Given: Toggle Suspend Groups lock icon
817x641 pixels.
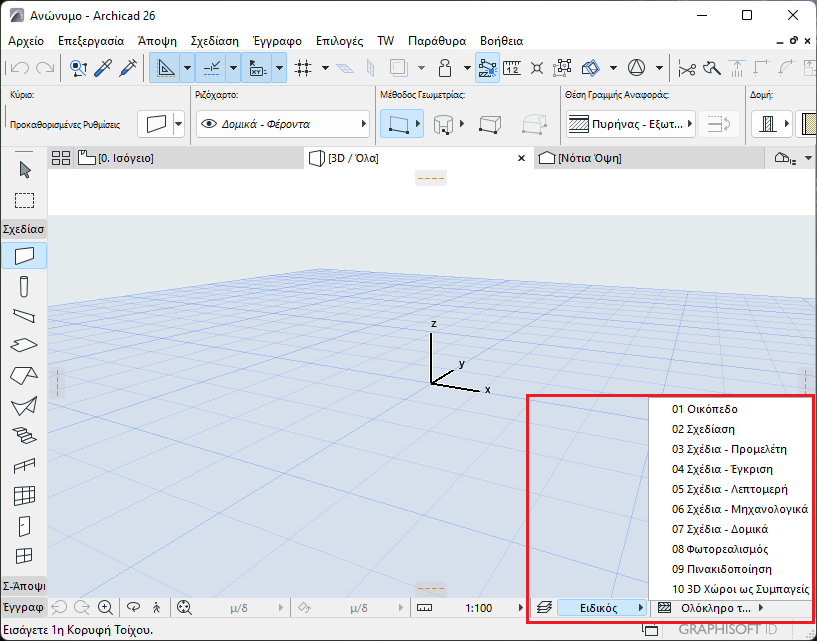Looking at the screenshot, I should coord(446,68).
